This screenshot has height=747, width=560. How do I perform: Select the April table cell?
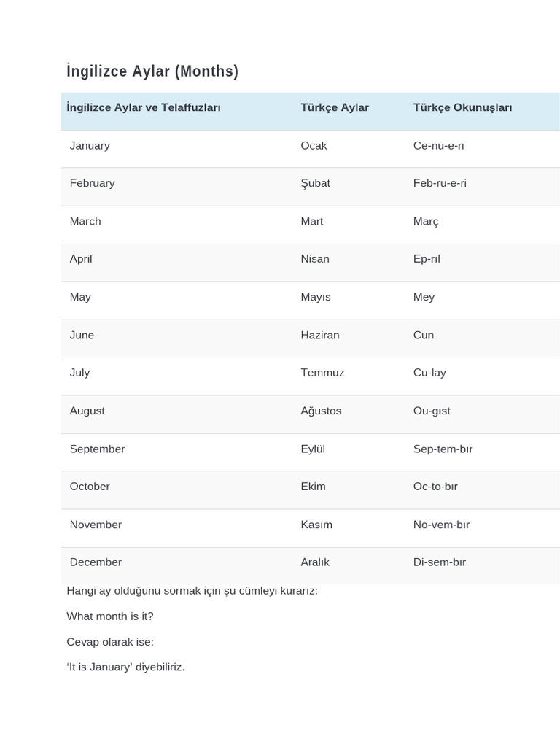point(81,259)
